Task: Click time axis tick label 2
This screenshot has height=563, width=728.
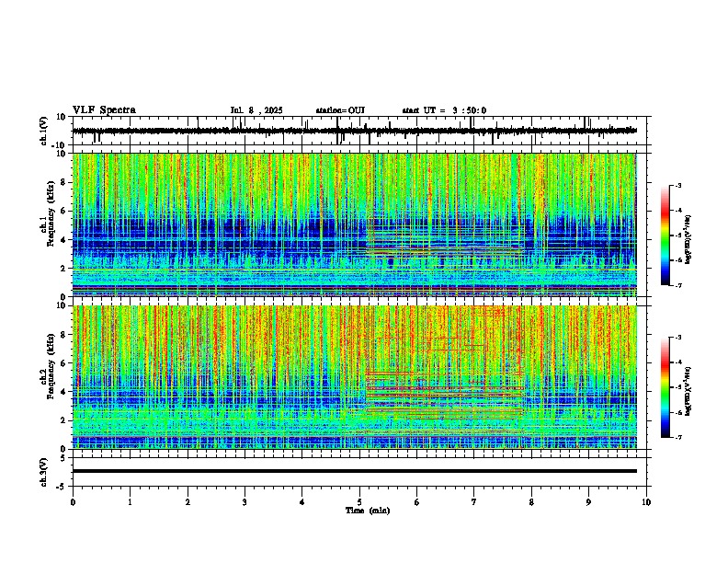Action: tap(188, 502)
